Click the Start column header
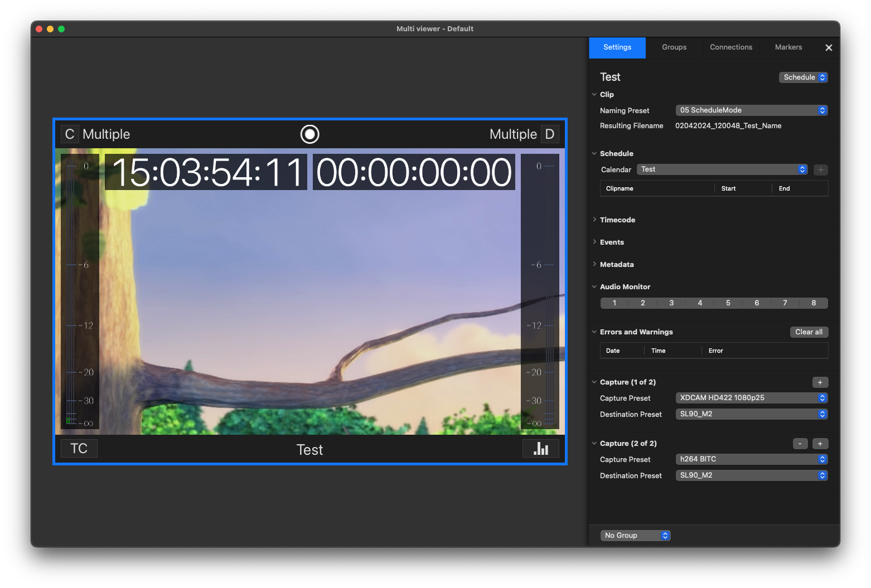The image size is (871, 588). (x=743, y=188)
